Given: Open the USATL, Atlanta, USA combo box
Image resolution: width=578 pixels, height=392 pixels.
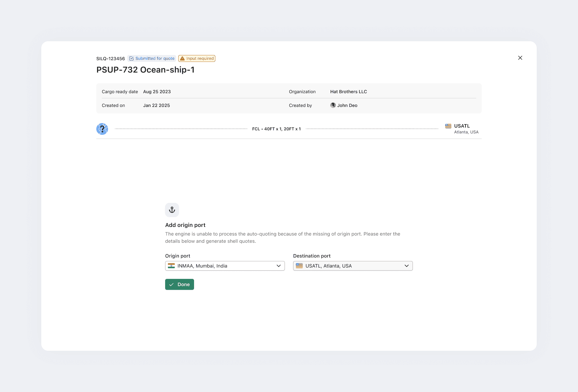Looking at the screenshot, I should click(353, 266).
